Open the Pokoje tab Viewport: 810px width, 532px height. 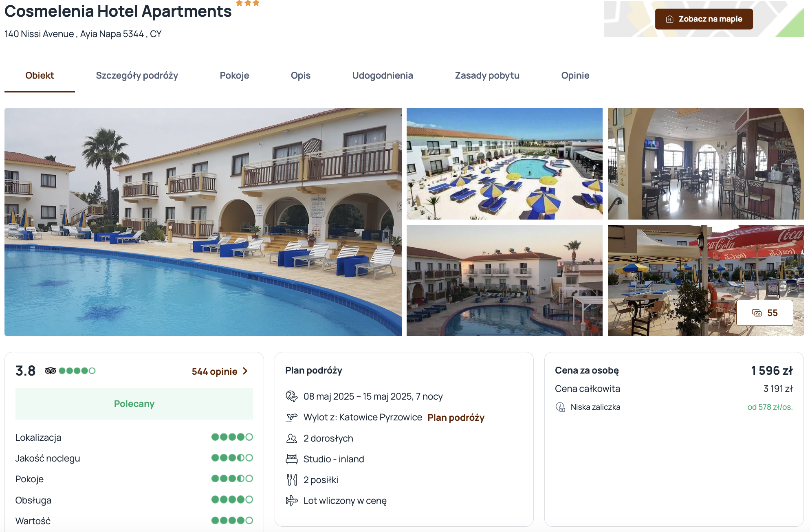point(234,75)
